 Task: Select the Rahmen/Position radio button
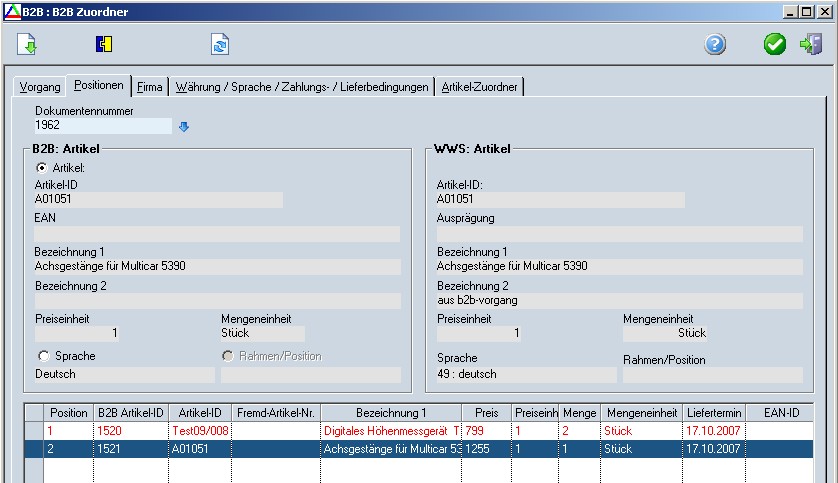coord(229,356)
